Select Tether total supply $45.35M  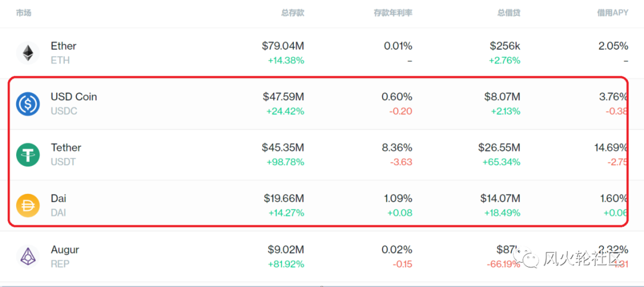click(x=283, y=147)
